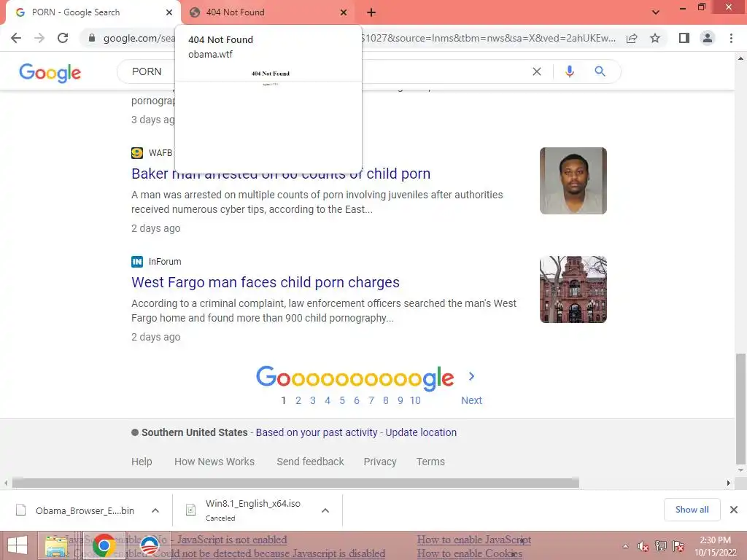The height and width of the screenshot is (560, 747).
Task: Switch to the 404 Not Found tab
Action: pos(268,12)
